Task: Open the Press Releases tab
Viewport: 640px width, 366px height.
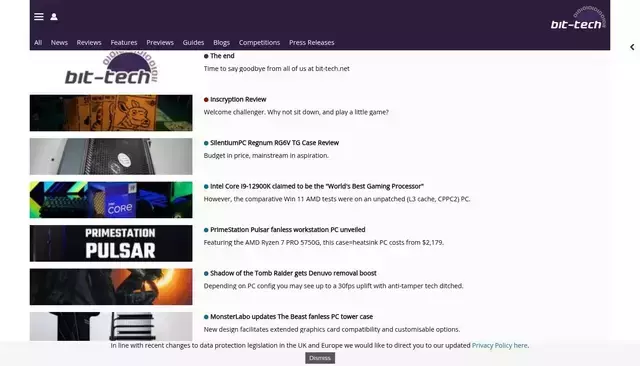Action: (311, 42)
